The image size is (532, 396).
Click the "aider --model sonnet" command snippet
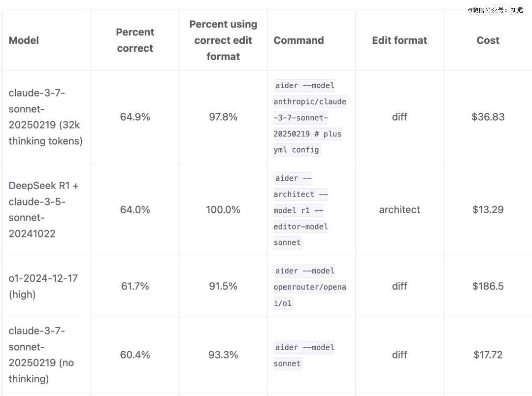click(304, 355)
